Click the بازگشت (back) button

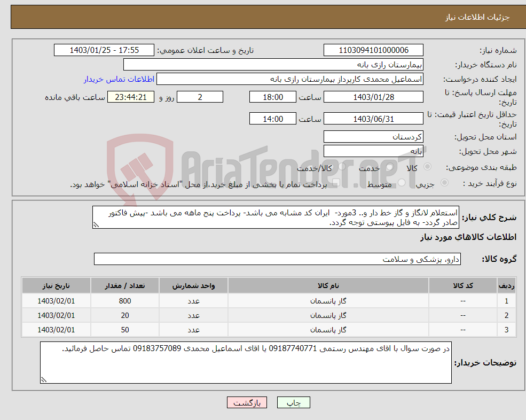coord(247,402)
